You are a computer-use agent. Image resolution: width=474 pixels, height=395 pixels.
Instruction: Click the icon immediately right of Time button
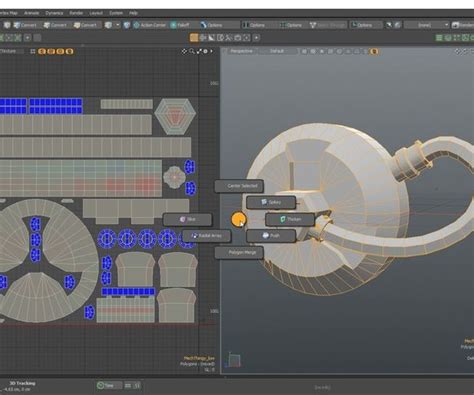tap(128, 386)
